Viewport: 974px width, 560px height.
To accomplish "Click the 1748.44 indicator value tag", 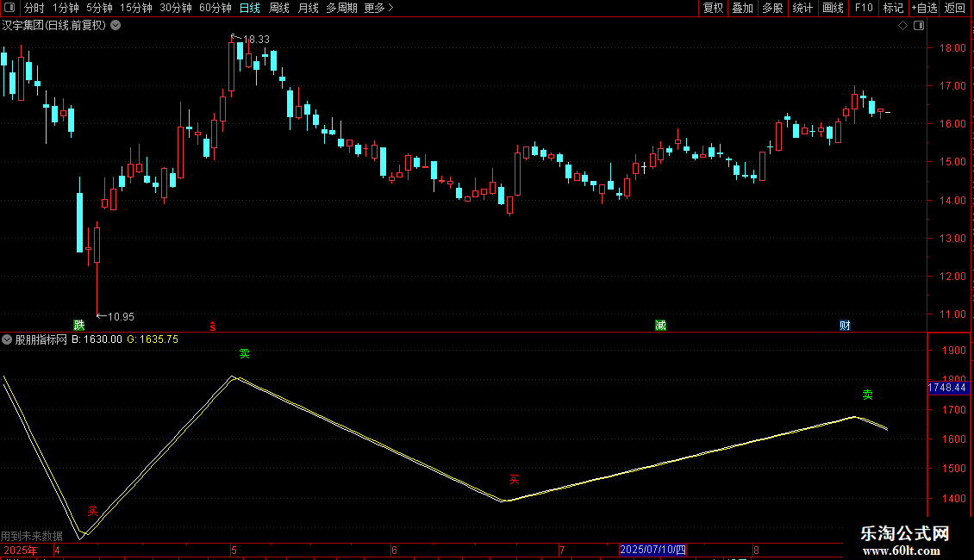I will pos(947,388).
